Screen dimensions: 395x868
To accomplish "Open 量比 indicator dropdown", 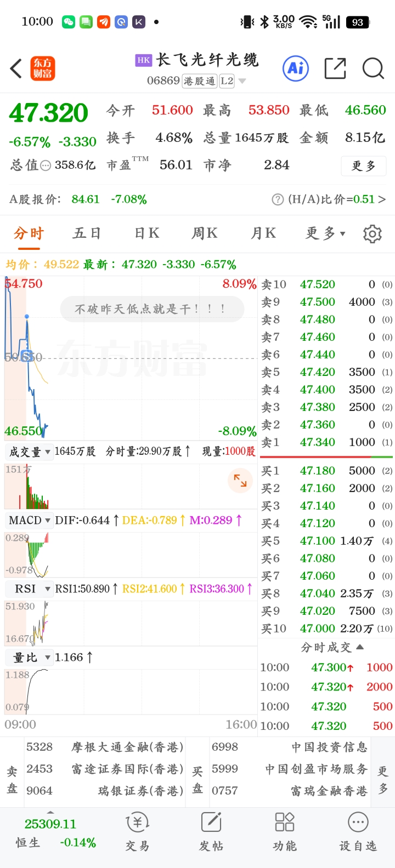I will coord(29,658).
